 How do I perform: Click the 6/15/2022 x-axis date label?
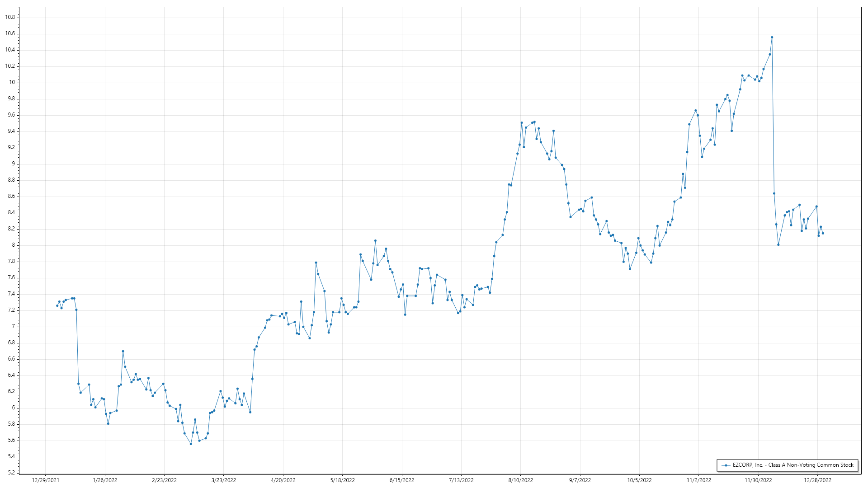(x=402, y=480)
